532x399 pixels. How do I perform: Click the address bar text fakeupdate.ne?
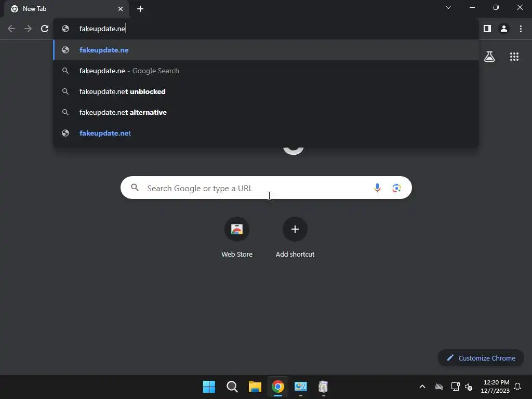pyautogui.click(x=102, y=29)
